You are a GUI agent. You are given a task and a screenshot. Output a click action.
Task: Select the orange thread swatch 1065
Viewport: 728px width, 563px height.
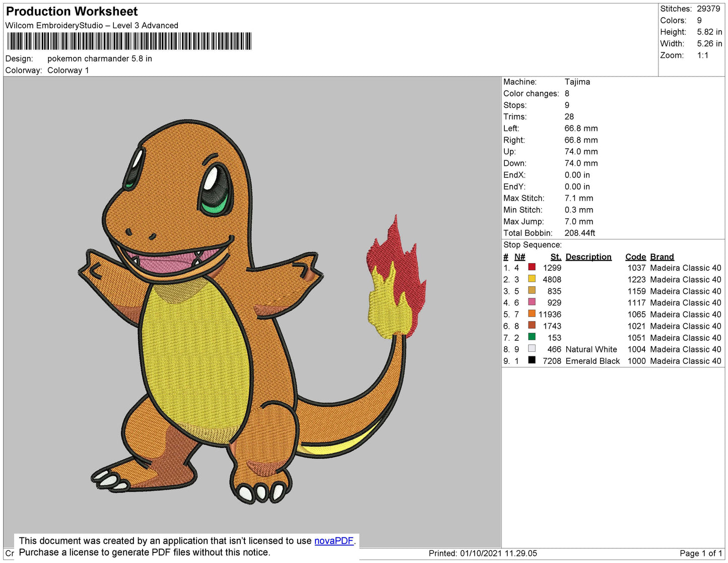coord(532,313)
